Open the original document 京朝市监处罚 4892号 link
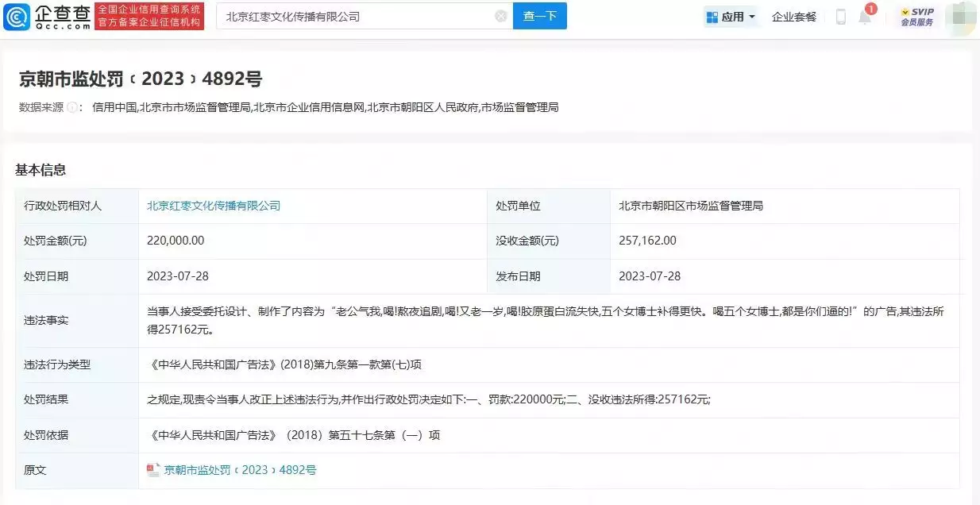 tap(241, 470)
